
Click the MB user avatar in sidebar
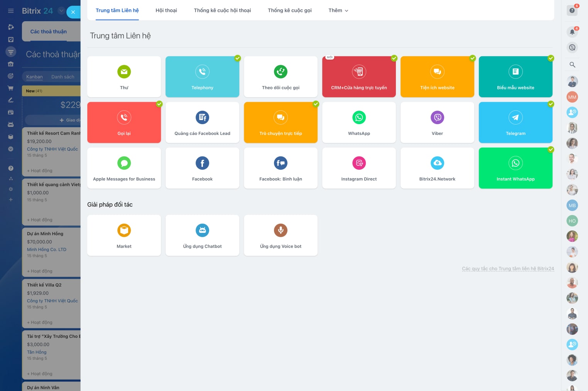(x=572, y=206)
